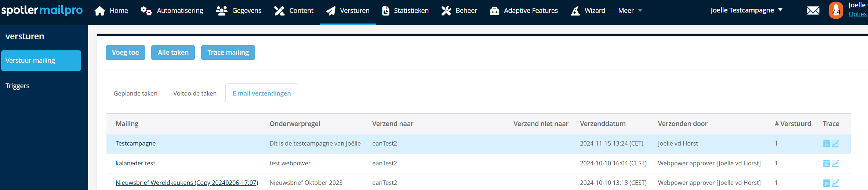Click the Gegevens people icon
868x190 pixels.
pyautogui.click(x=221, y=11)
